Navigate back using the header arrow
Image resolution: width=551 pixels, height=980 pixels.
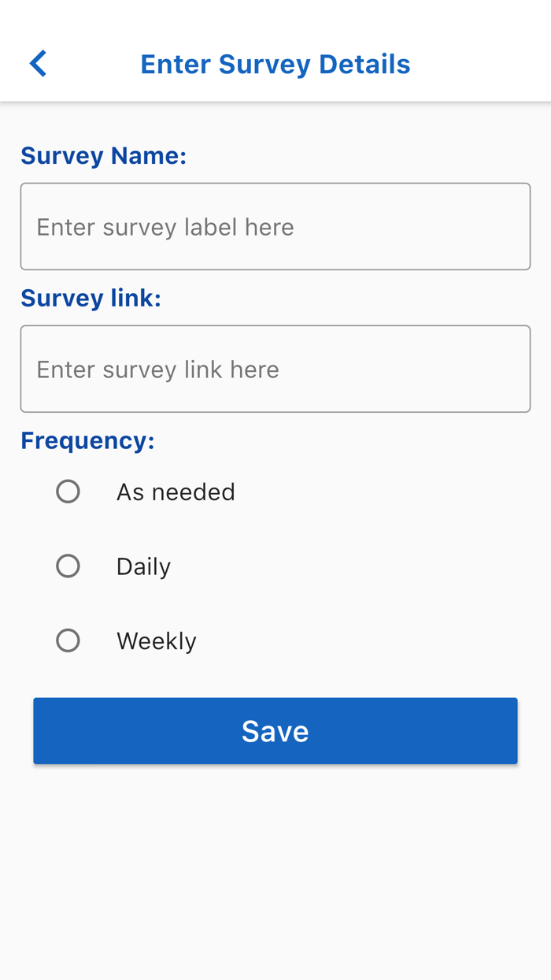coord(37,62)
